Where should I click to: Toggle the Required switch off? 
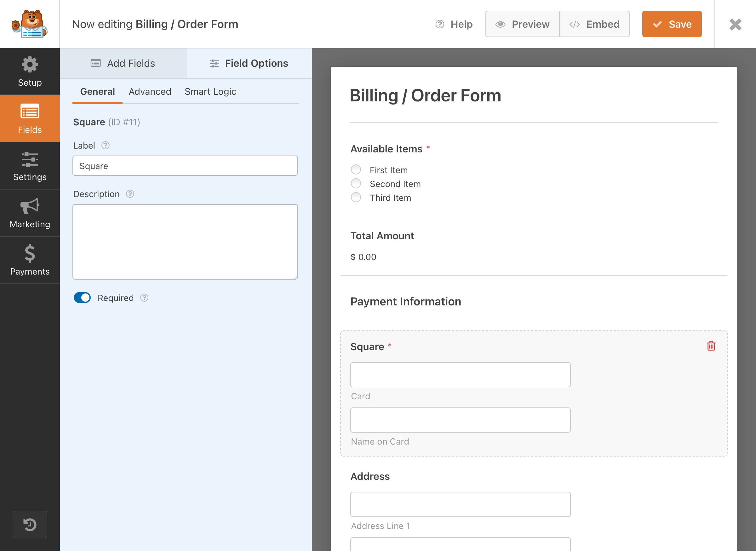coord(82,298)
